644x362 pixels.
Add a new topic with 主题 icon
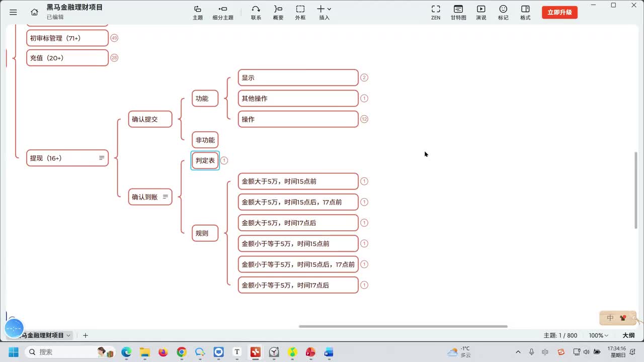tap(198, 13)
